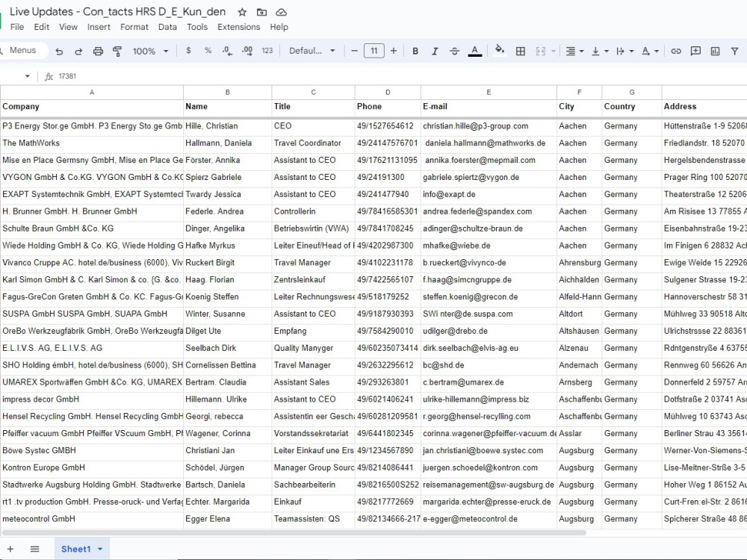This screenshot has width=747, height=560.
Task: Open the File menu
Action: (17, 27)
